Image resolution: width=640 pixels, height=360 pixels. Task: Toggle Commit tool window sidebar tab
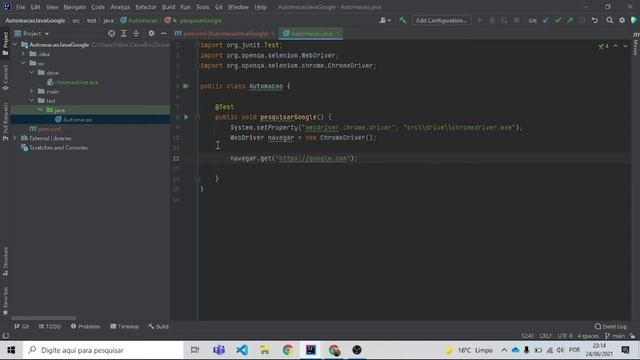[x=5, y=78]
